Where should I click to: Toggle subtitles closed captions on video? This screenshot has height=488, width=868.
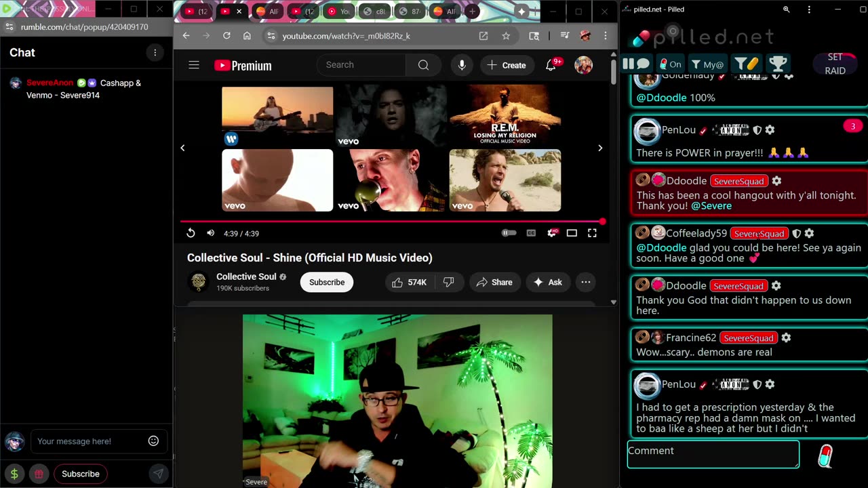[531, 233]
